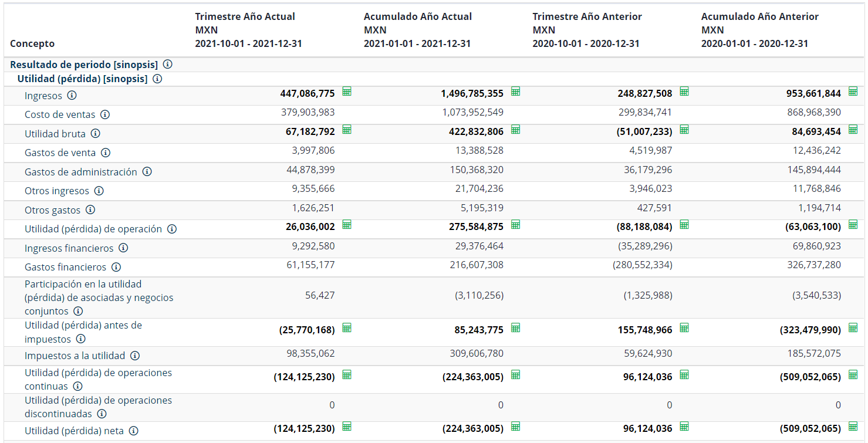The height and width of the screenshot is (443, 868).
Task: Click info icon next to Impuestos a la utilidad
Action: tap(135, 356)
